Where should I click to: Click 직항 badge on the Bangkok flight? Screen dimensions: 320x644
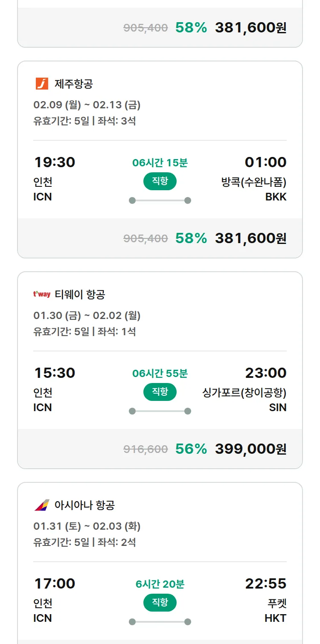pyautogui.click(x=160, y=181)
